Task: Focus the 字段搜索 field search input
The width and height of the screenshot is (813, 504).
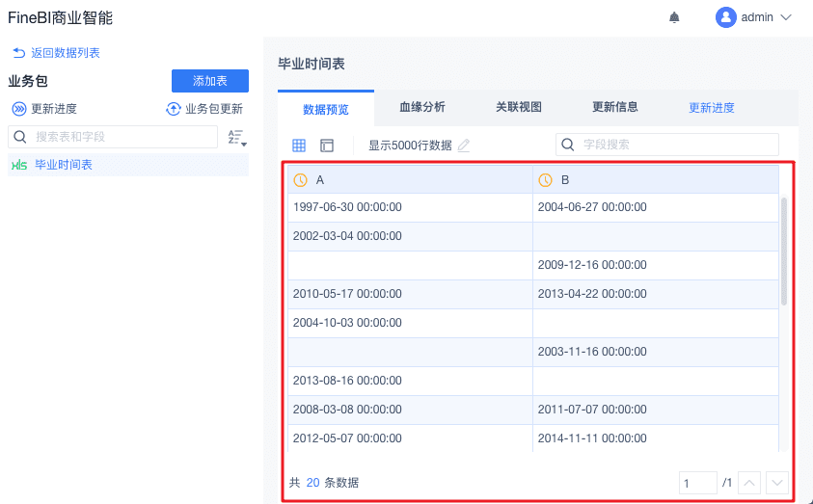Action: (667, 145)
